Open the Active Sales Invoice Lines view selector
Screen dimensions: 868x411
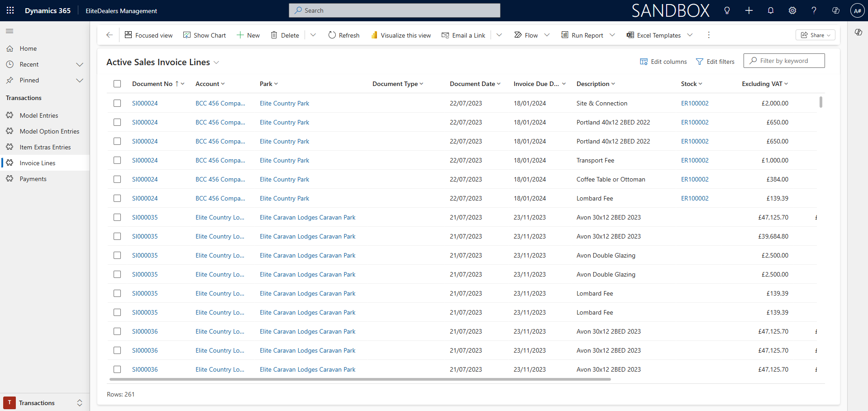(x=216, y=62)
